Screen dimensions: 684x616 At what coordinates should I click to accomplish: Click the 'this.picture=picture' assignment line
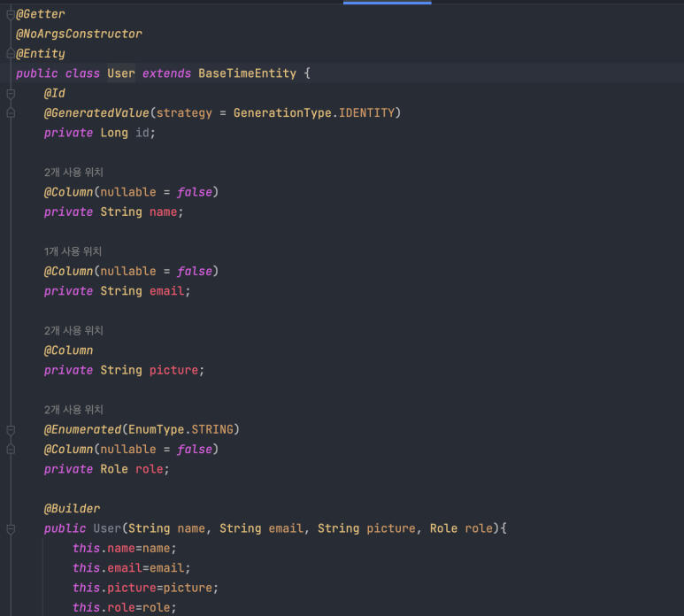pos(145,588)
